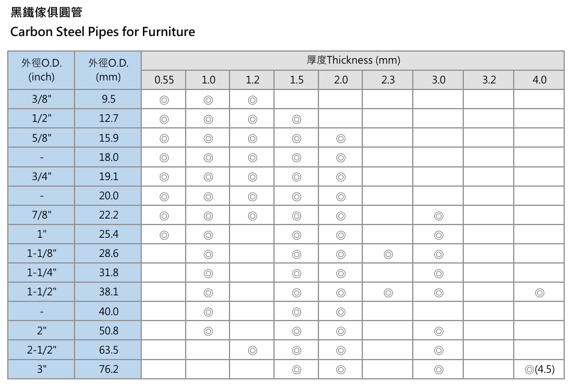The height and width of the screenshot is (392, 575).
Task: Select the 外徑O.D. (mm) column header
Action: pos(108,70)
